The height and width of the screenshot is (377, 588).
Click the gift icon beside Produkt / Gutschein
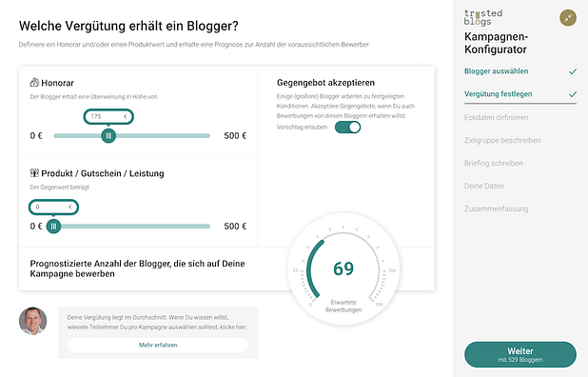(34, 172)
